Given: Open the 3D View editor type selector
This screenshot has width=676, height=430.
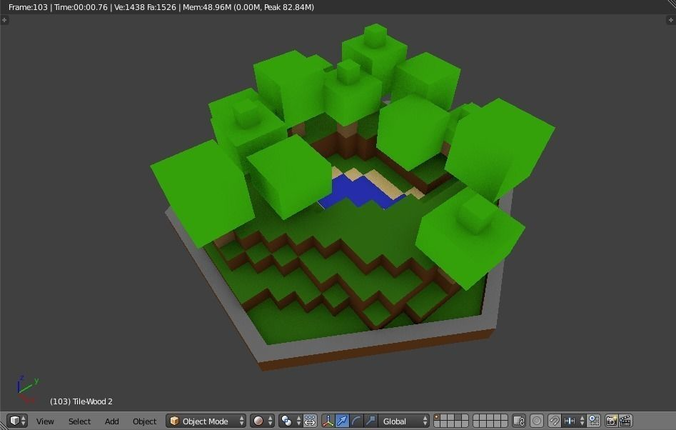Looking at the screenshot, I should [18, 421].
